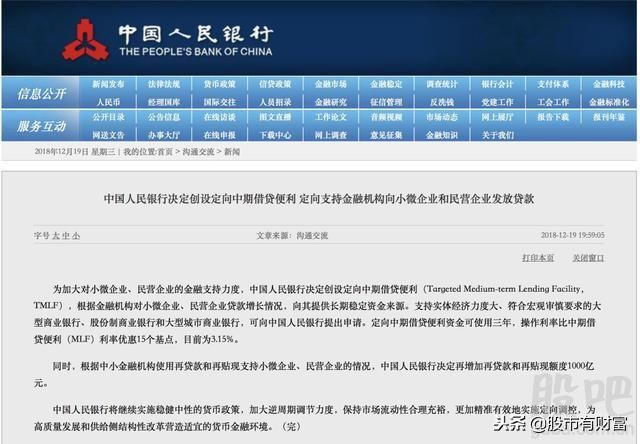
Task: Visit 征信管理 section
Action: pos(386,102)
